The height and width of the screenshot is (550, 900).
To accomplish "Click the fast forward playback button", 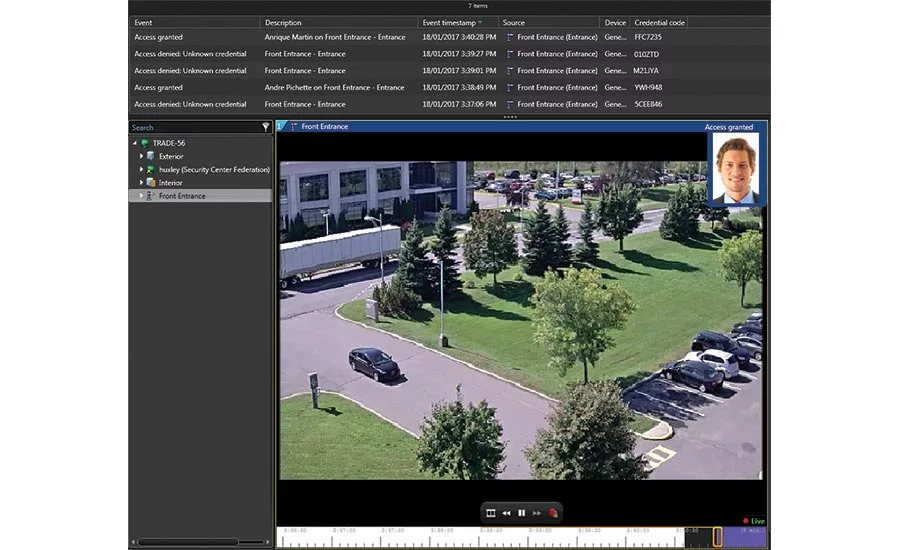I will (x=537, y=513).
